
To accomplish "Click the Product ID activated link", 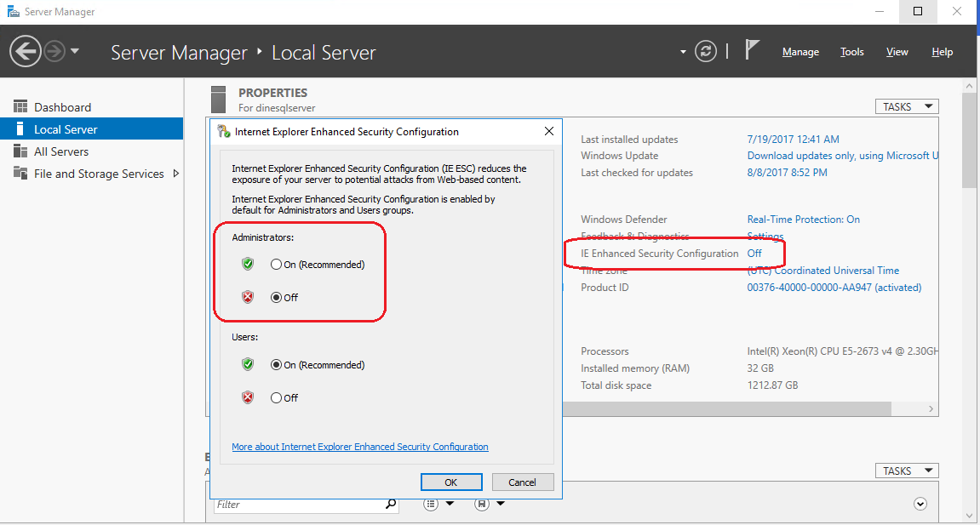I will coord(834,287).
